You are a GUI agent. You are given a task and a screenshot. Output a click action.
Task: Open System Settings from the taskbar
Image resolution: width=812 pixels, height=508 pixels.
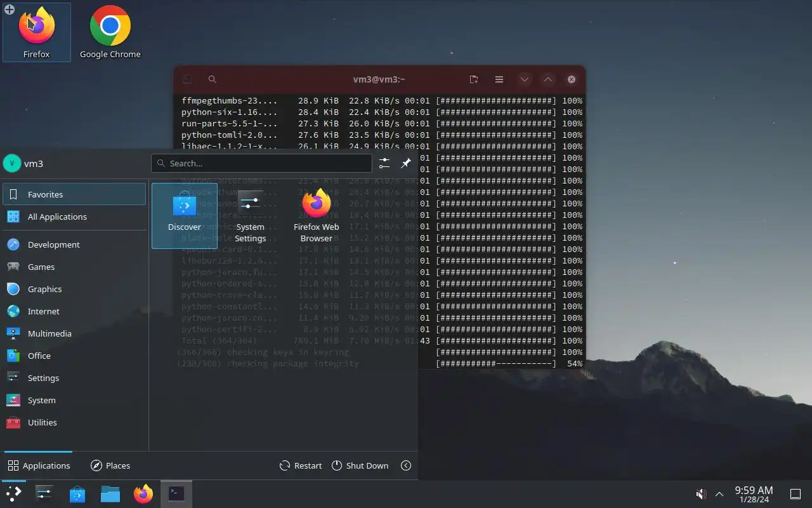pyautogui.click(x=44, y=493)
